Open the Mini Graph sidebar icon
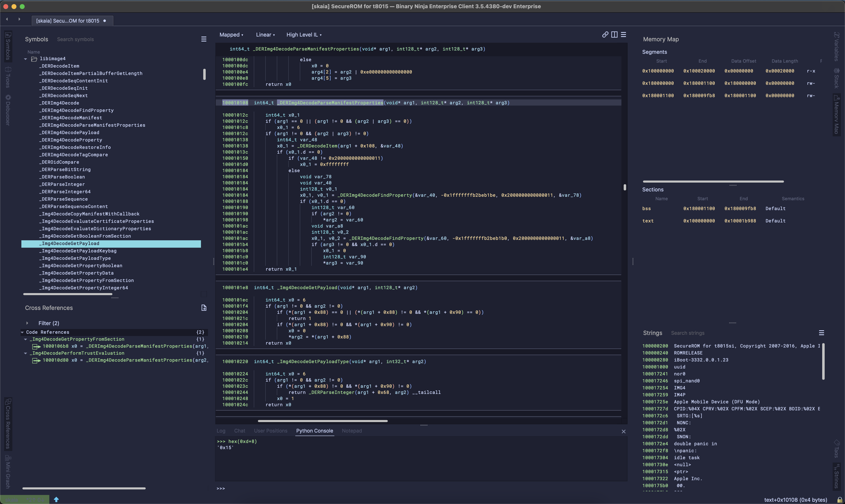The image size is (845, 504). coord(8,472)
